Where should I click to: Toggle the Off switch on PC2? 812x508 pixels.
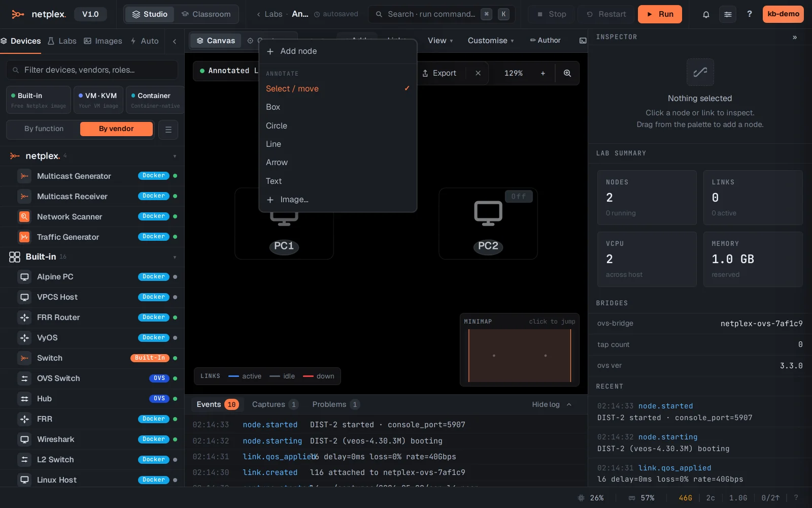pyautogui.click(x=519, y=197)
